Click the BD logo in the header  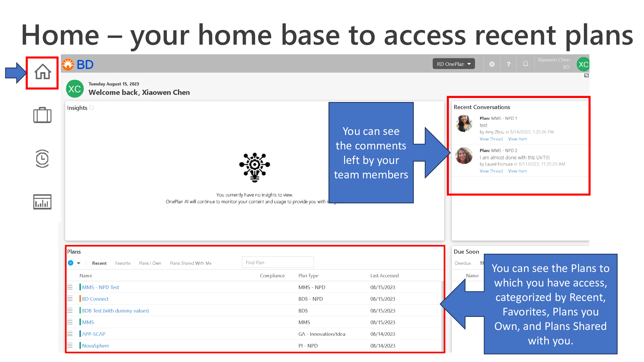click(78, 64)
